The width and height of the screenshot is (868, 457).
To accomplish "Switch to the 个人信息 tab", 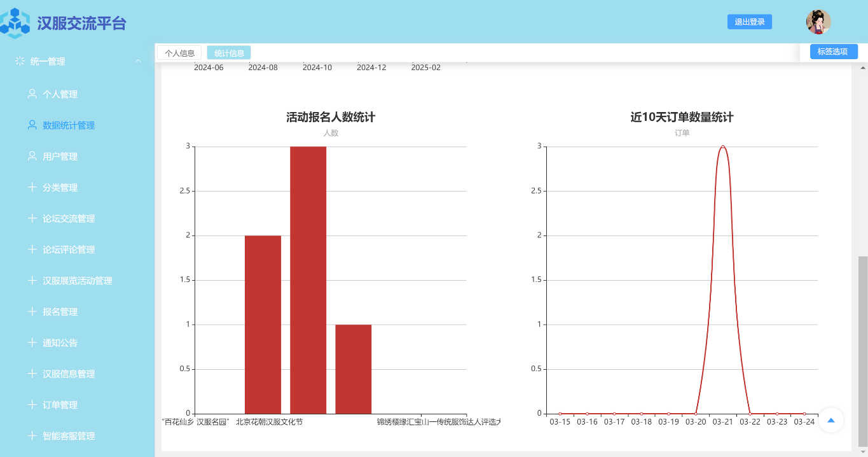I will coord(179,53).
